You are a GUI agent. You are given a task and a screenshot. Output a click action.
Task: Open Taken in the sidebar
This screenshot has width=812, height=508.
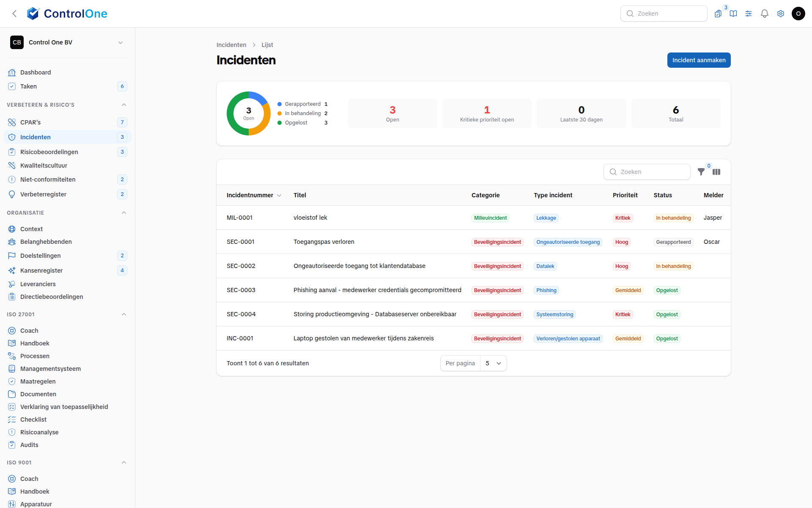(x=68, y=86)
